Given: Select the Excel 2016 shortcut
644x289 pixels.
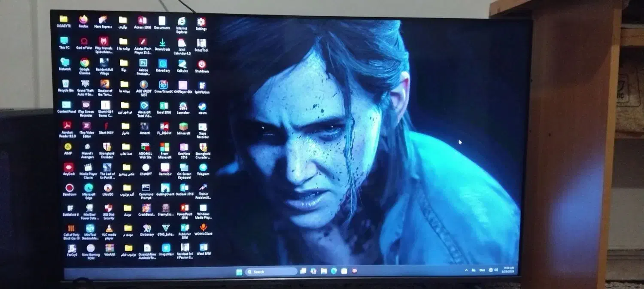Looking at the screenshot, I should coord(164,106).
